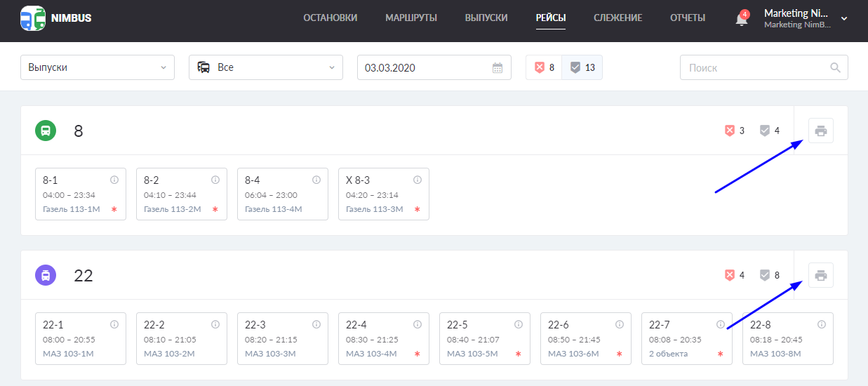Open trip card 22-4
The image size is (868, 386).
(x=384, y=339)
